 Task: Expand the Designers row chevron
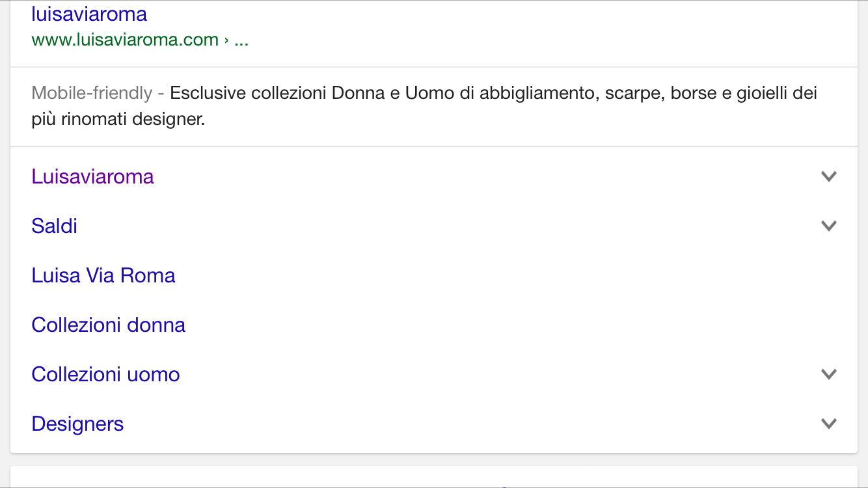click(828, 424)
